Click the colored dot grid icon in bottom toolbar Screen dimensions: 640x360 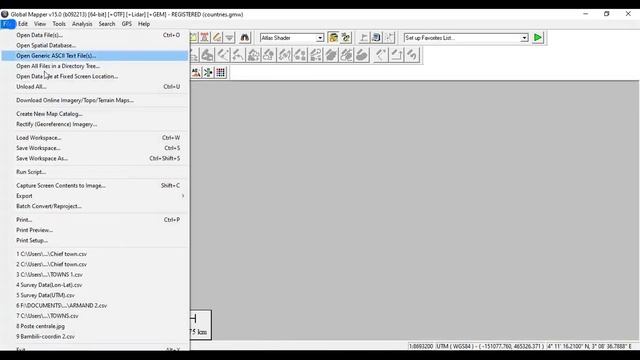click(220, 73)
